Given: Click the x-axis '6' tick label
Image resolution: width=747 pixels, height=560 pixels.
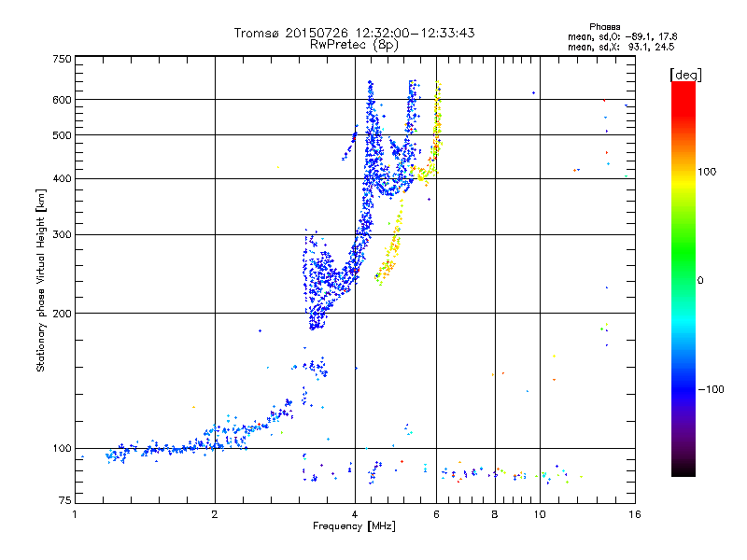Looking at the screenshot, I should coord(436,514).
